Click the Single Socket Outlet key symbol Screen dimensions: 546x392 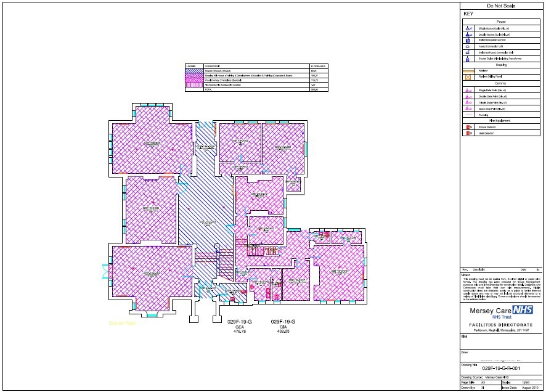point(469,28)
